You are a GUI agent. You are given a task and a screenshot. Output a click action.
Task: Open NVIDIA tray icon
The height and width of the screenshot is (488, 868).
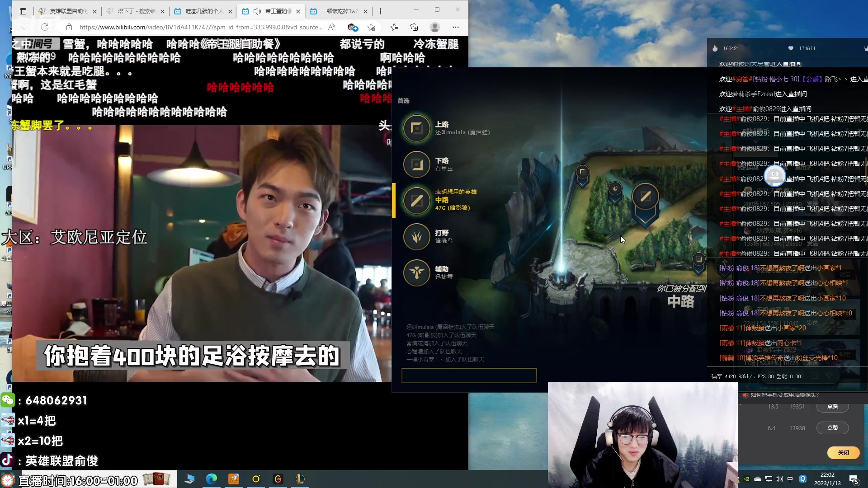pyautogui.click(x=747, y=479)
